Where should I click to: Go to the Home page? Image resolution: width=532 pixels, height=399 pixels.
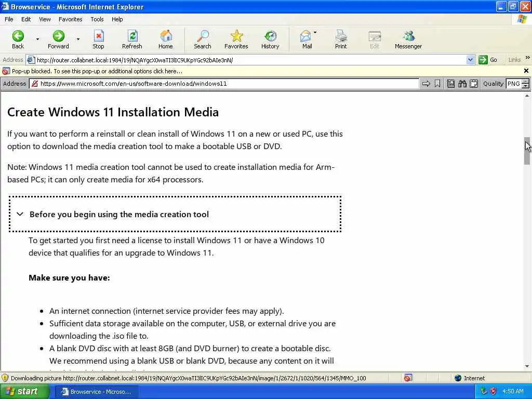click(166, 39)
